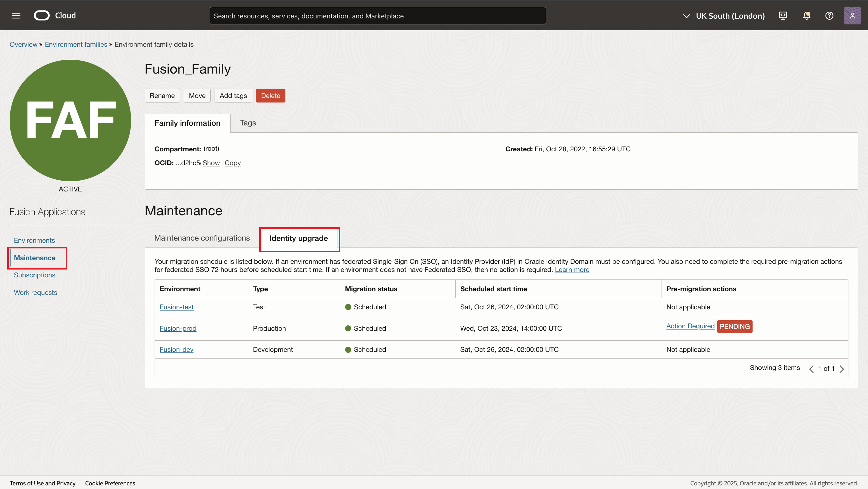
Task: Click Scheduled status in Fusion-dev row
Action: [x=366, y=349]
